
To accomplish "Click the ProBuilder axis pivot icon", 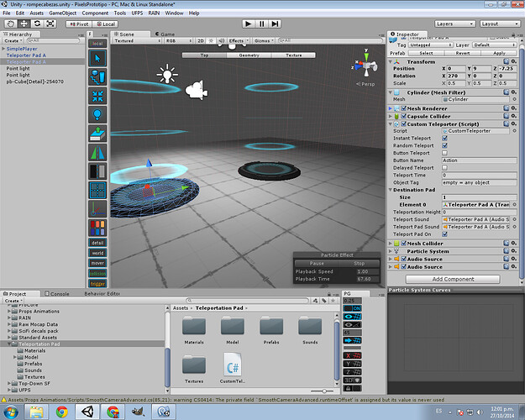I will pyautogui.click(x=97, y=209).
